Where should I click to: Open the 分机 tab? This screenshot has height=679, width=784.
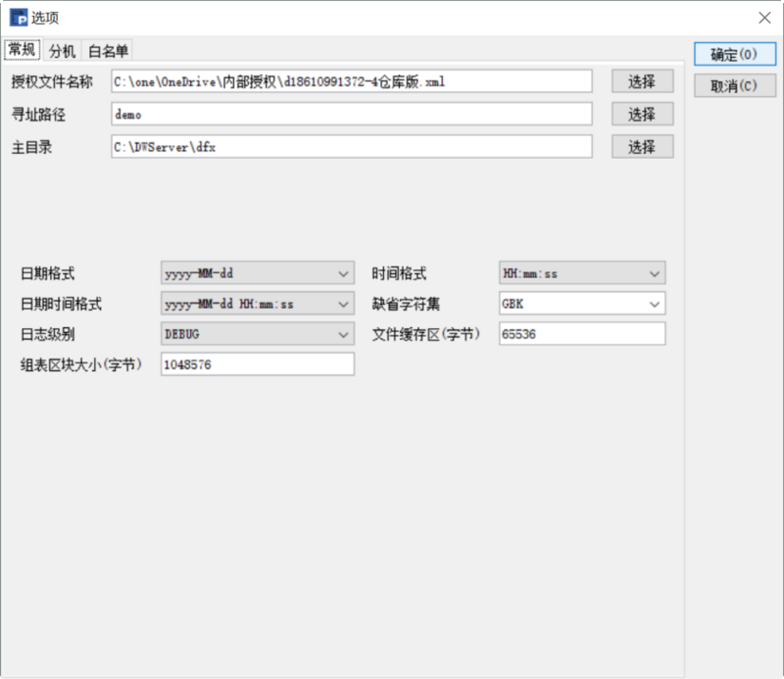tap(62, 51)
